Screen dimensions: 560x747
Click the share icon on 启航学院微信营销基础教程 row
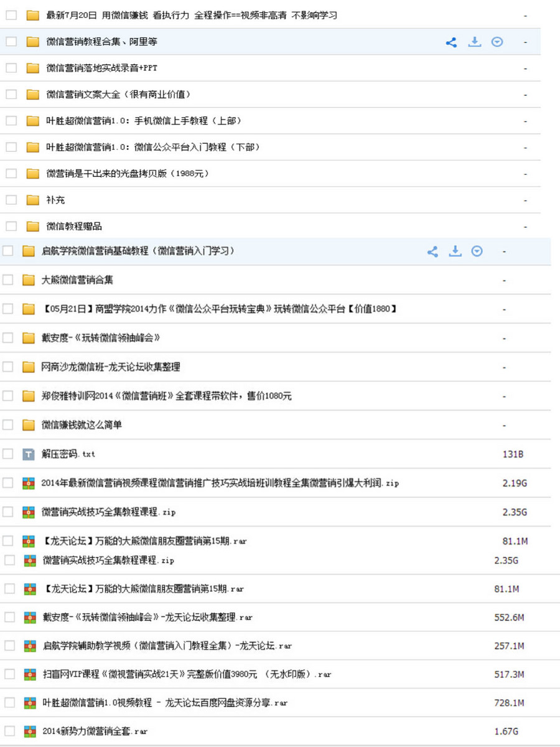pos(433,251)
